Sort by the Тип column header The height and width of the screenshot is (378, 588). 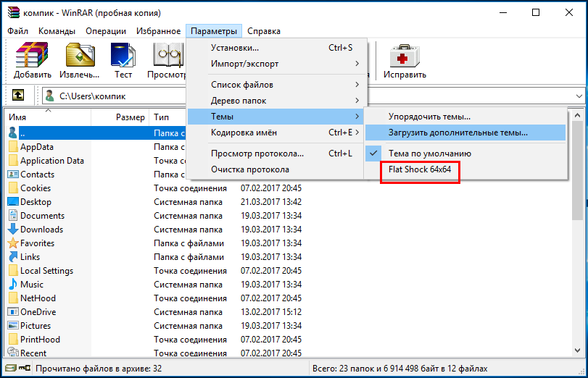point(167,117)
